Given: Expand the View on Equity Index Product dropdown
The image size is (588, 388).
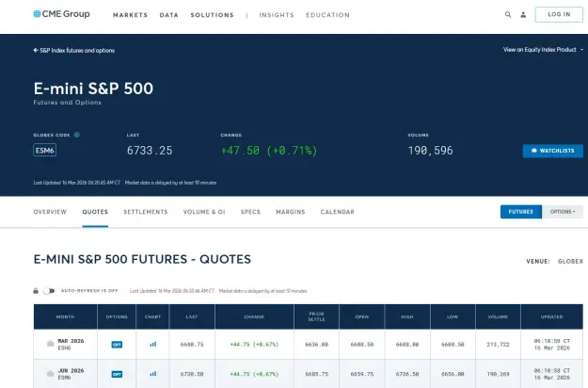Looking at the screenshot, I should click(x=543, y=50).
